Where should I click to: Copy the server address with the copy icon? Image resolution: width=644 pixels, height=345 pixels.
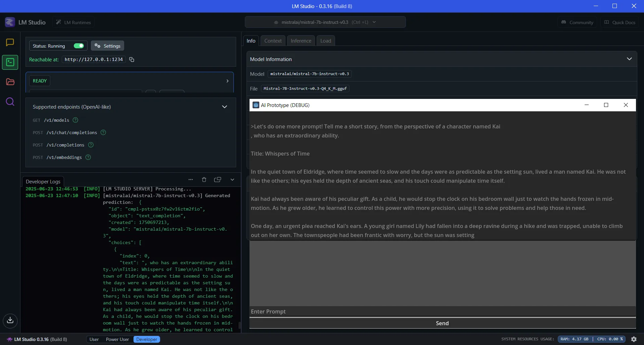pos(131,59)
